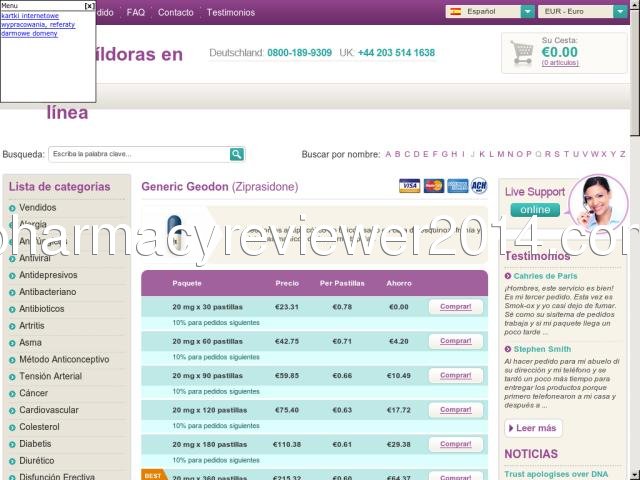Viewport: 640px width, 480px height.
Task: Filter products by letter Z
Action: point(622,154)
